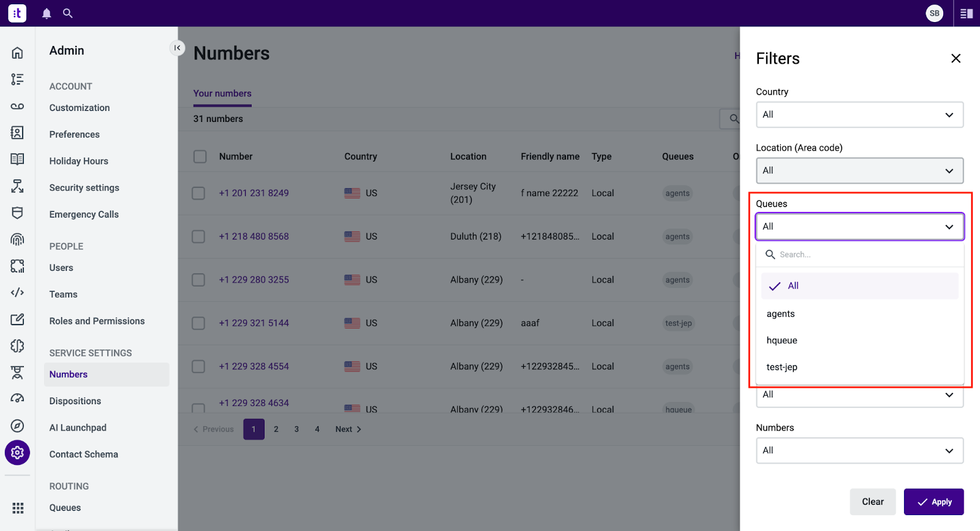This screenshot has width=980, height=531.
Task: Open number +1 229 328 4634
Action: pos(254,403)
